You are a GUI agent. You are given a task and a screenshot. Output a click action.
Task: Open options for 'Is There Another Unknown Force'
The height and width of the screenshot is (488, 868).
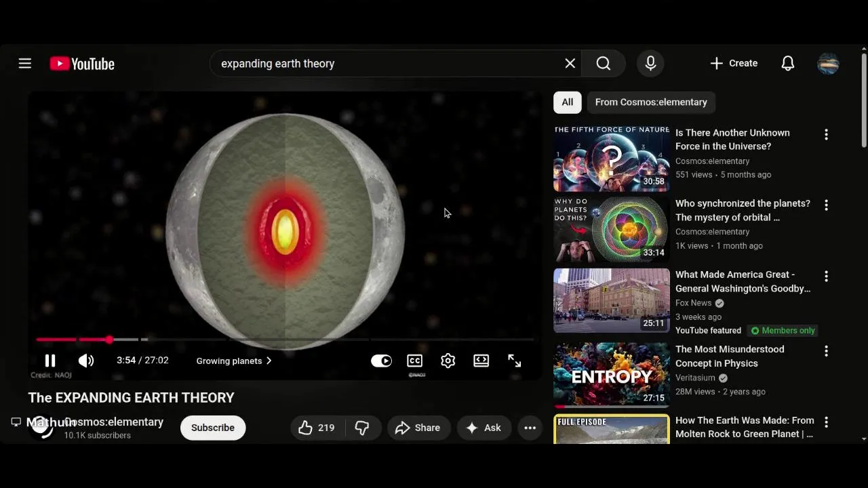coord(826,135)
